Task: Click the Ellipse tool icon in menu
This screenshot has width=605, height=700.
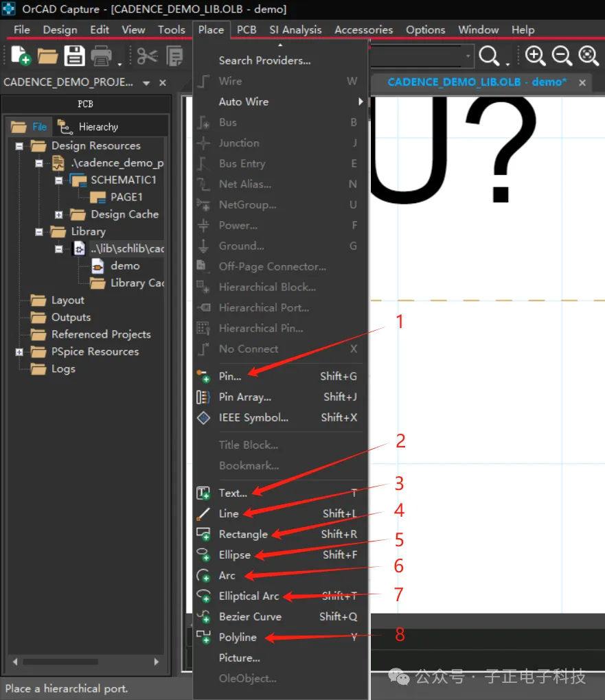Action: pyautogui.click(x=203, y=555)
